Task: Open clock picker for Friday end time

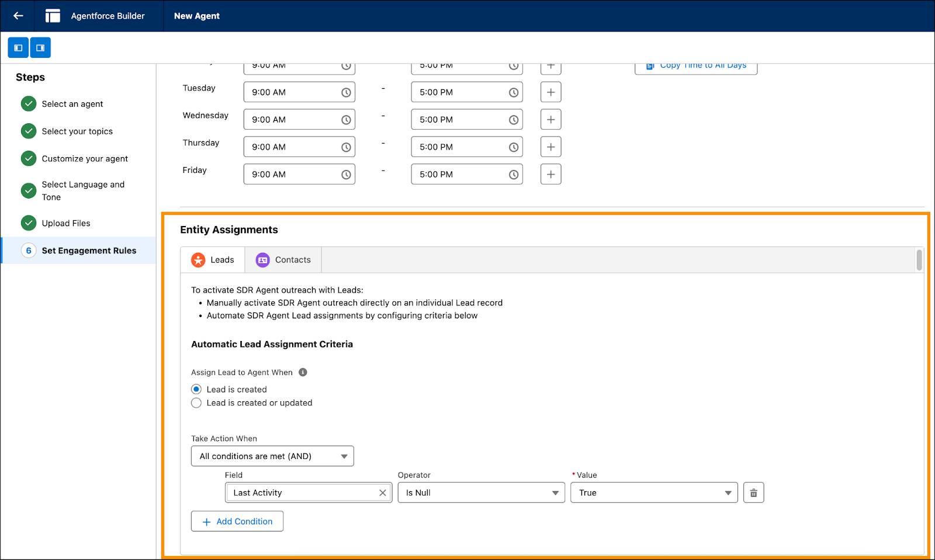Action: 514,175
